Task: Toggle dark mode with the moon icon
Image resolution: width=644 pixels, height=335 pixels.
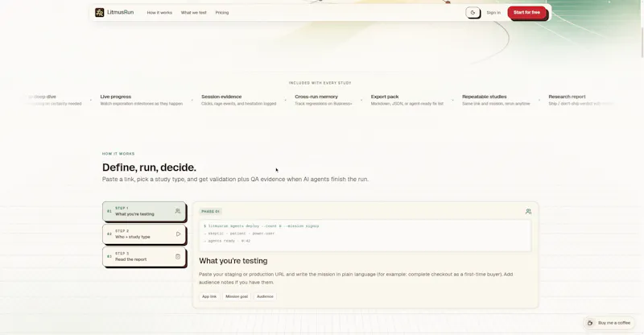Action: point(473,12)
